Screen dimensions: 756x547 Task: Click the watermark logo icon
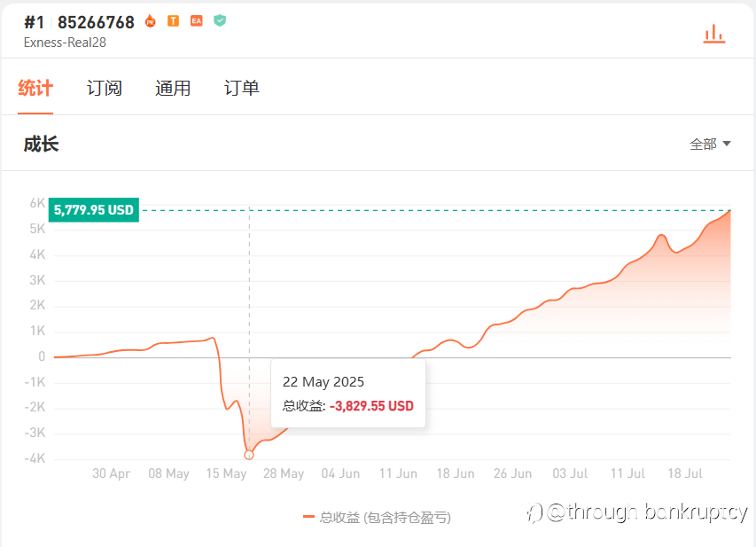pos(534,512)
